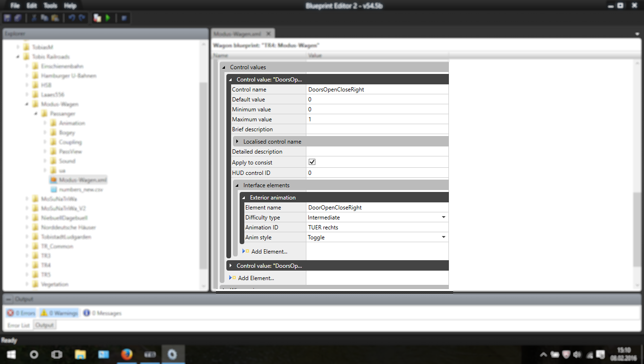The image size is (644, 364).
Task: Toggle the 0 Warnings filter button
Action: [59, 313]
